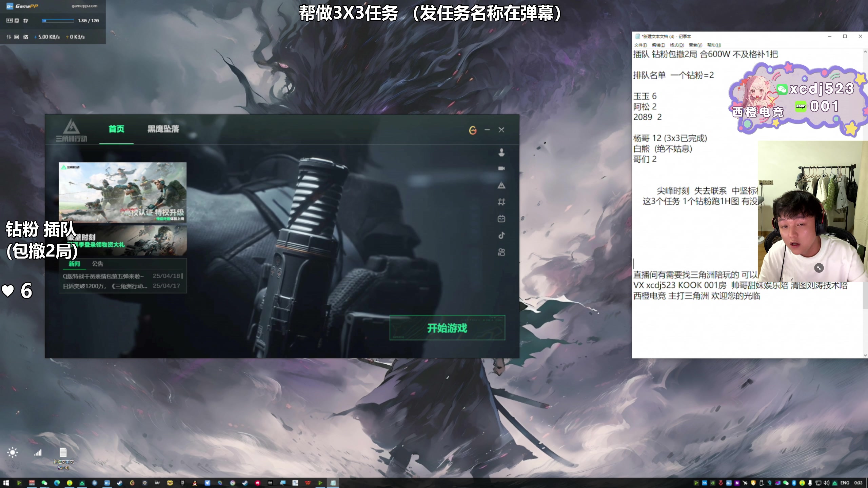
Task: Open the Douyin icon in launcher sidebar
Action: click(x=501, y=235)
